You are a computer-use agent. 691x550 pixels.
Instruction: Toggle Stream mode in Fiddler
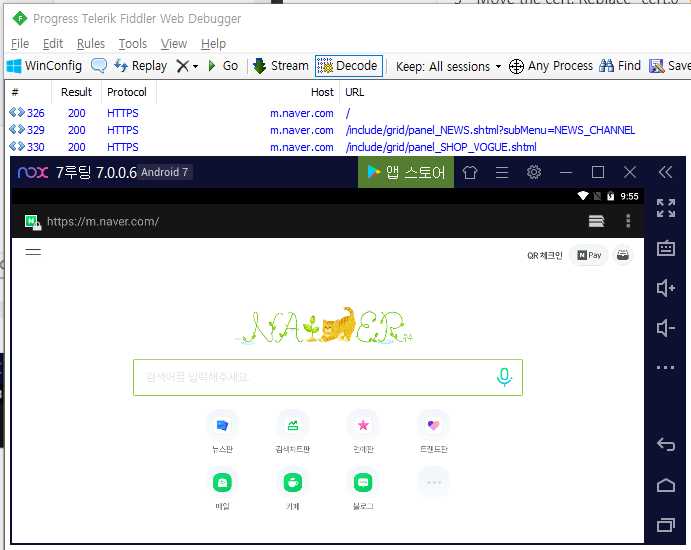281,66
